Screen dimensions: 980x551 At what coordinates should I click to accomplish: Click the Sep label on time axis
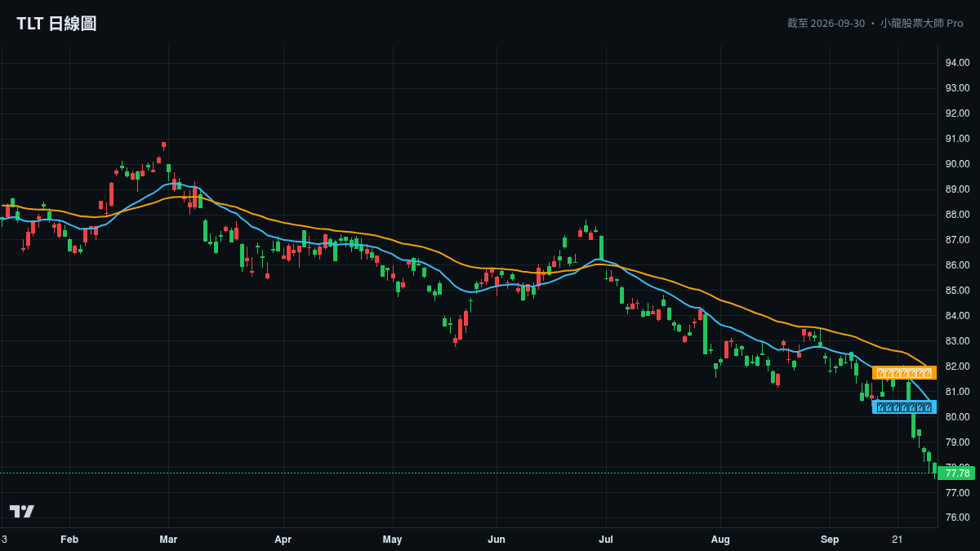click(830, 540)
